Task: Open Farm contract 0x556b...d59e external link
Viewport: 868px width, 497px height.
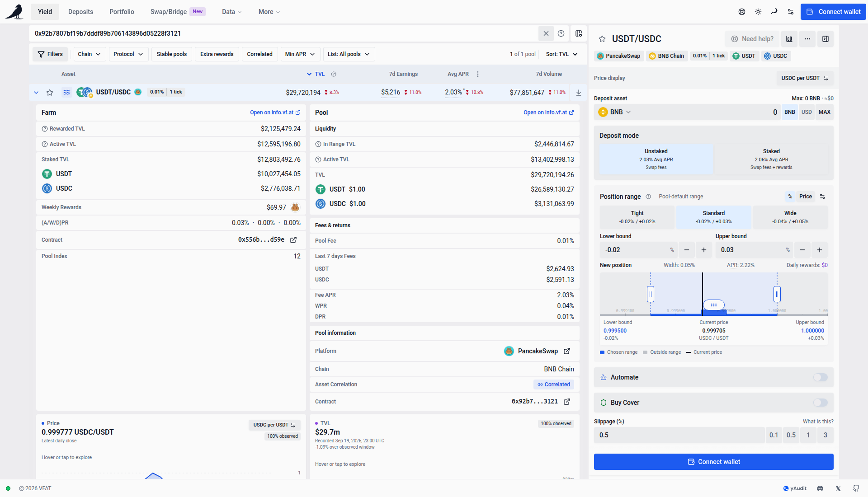Action: (x=293, y=240)
